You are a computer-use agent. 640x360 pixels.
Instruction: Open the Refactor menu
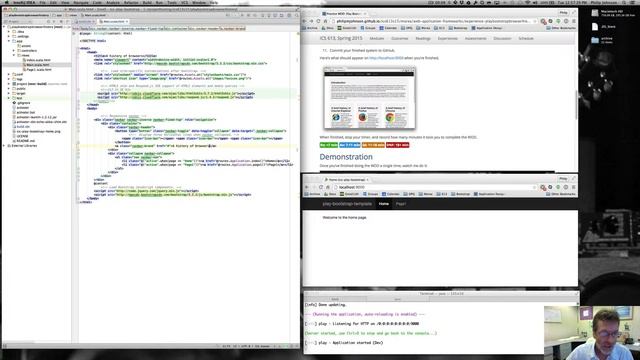pyautogui.click(x=131, y=2)
